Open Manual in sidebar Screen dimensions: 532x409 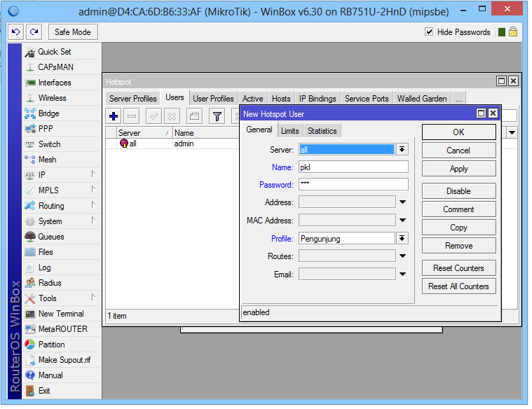coord(62,375)
